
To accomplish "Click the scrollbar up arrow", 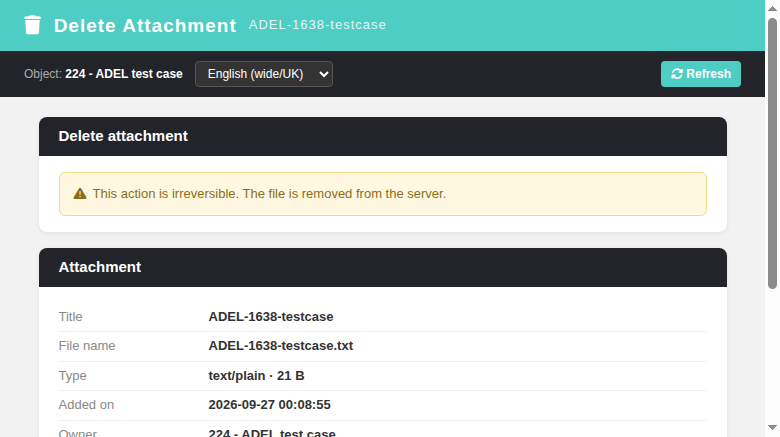I will [772, 8].
